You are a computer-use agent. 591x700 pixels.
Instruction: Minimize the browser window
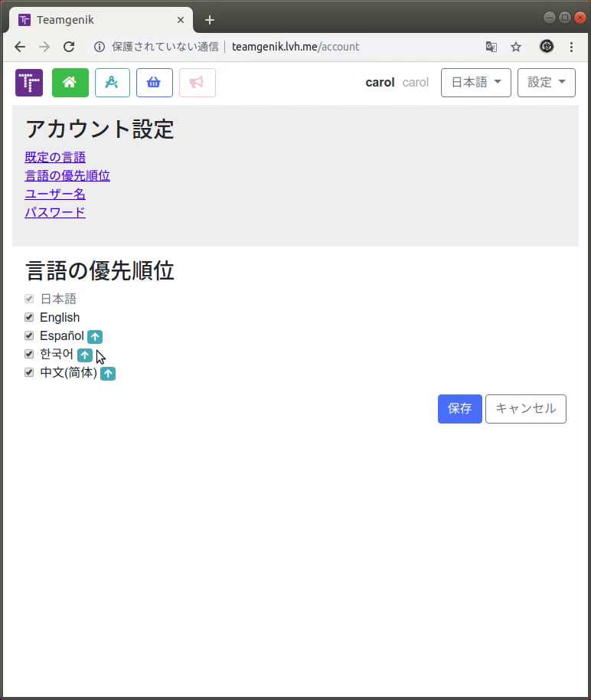pos(550,18)
